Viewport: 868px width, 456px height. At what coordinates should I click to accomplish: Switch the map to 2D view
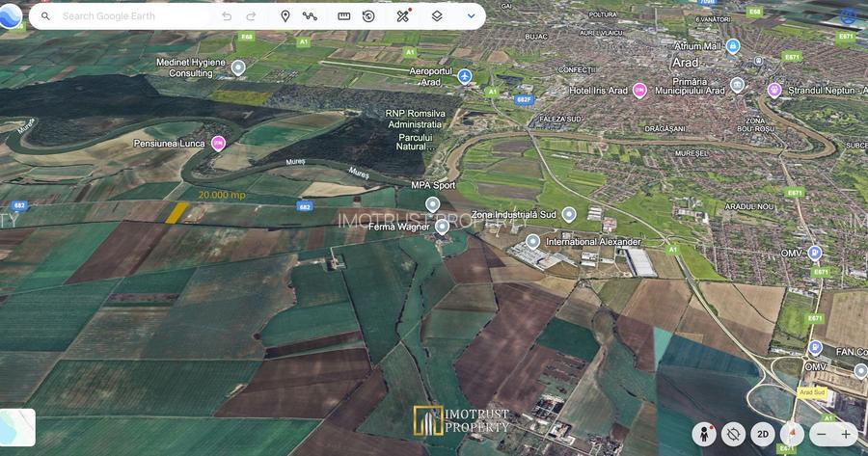(x=763, y=435)
